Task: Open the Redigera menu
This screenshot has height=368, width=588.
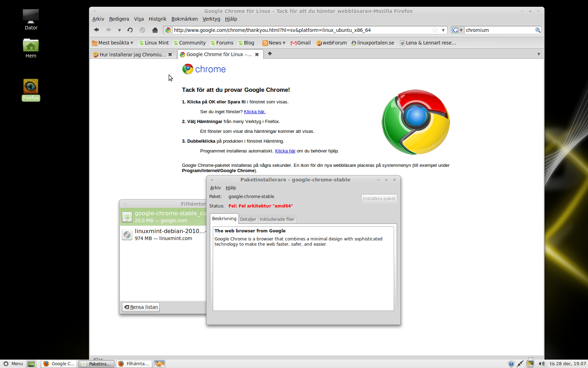Action: [119, 19]
